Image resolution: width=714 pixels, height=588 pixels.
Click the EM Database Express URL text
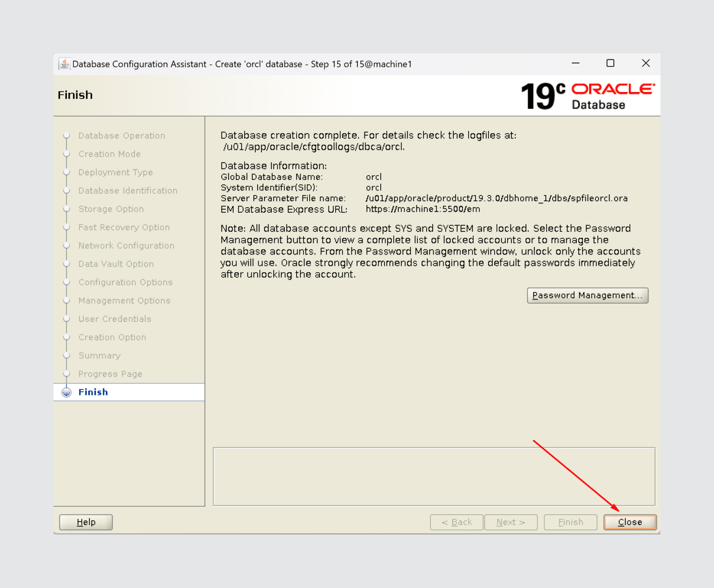[423, 209]
